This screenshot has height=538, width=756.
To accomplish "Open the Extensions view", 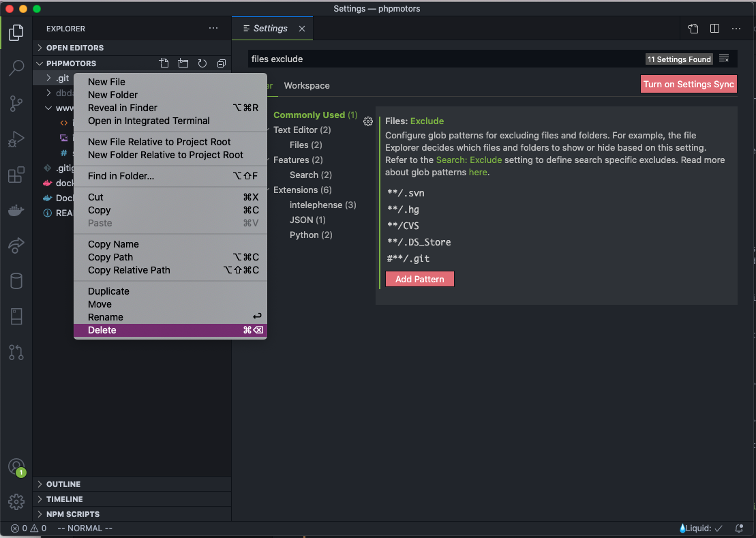I will 16,175.
